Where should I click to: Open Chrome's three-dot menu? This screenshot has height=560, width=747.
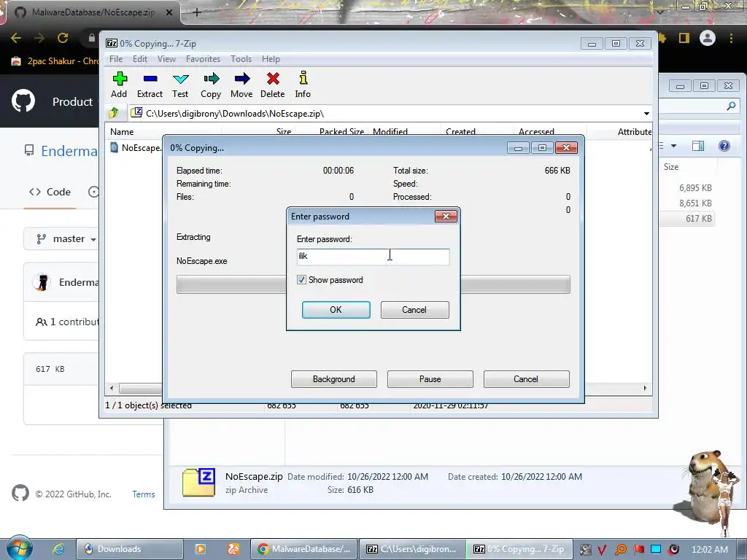(731, 38)
